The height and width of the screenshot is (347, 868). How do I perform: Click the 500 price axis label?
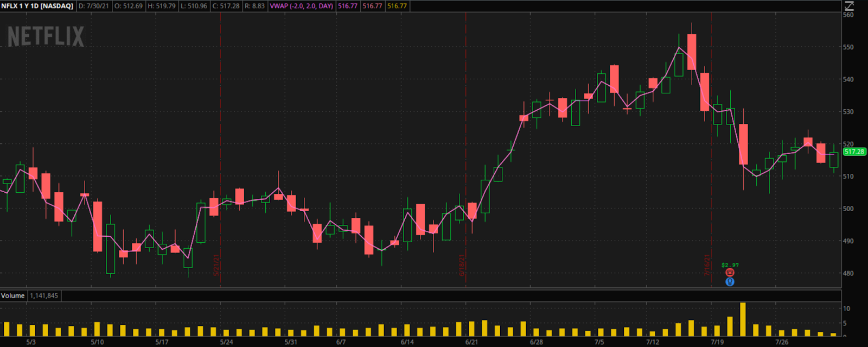[x=848, y=209]
